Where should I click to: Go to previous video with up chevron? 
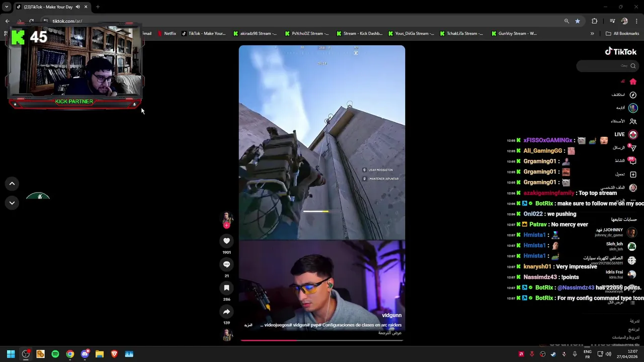12,184
